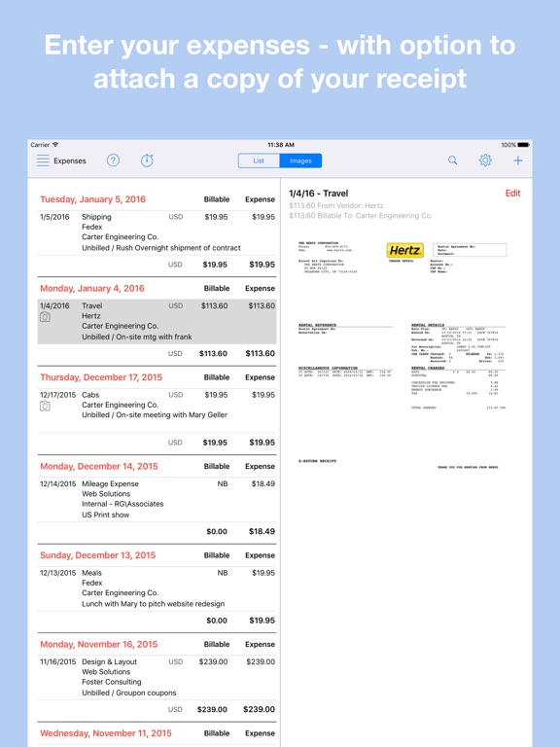Click the $18.49 Mileage expense amount
560x747 pixels.
click(263, 484)
